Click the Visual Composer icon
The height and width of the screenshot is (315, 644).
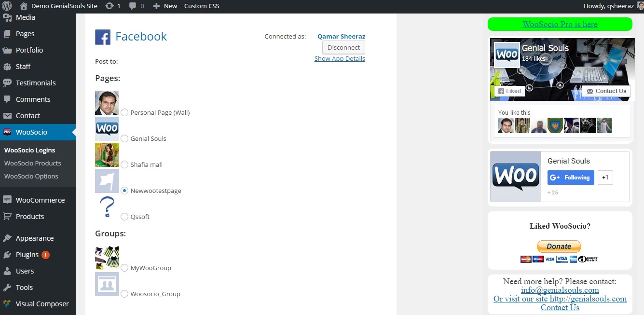[x=7, y=304]
